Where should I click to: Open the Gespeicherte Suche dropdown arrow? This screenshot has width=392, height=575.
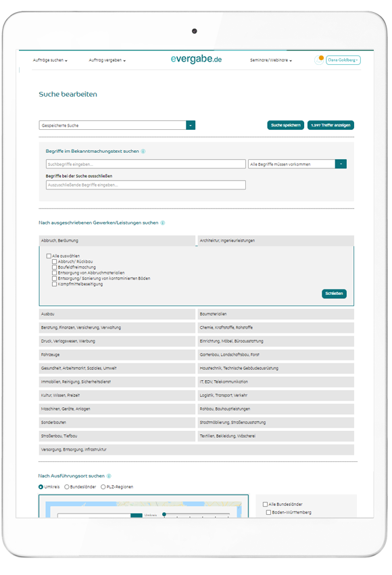click(x=191, y=125)
